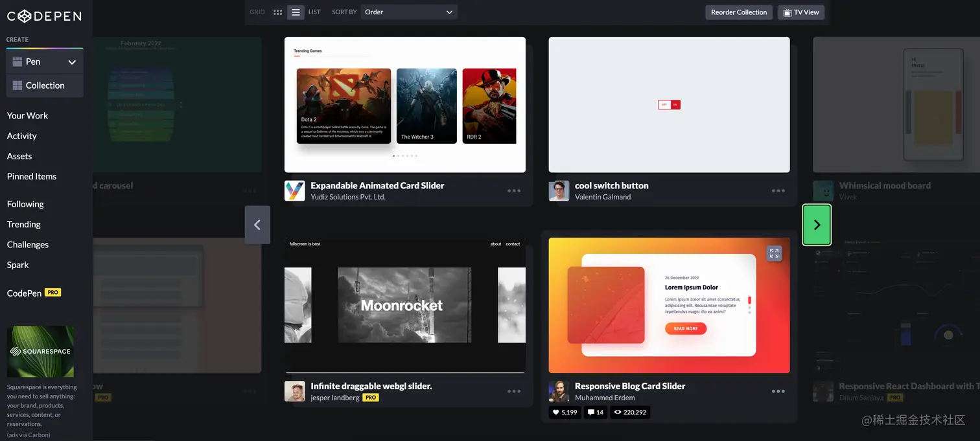
Task: Open Your Work
Action: pos(27,115)
